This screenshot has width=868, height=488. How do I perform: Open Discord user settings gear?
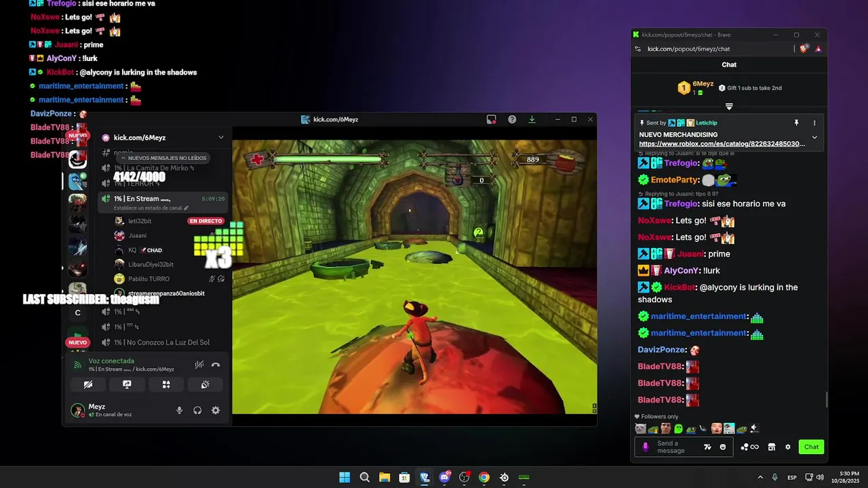click(216, 410)
